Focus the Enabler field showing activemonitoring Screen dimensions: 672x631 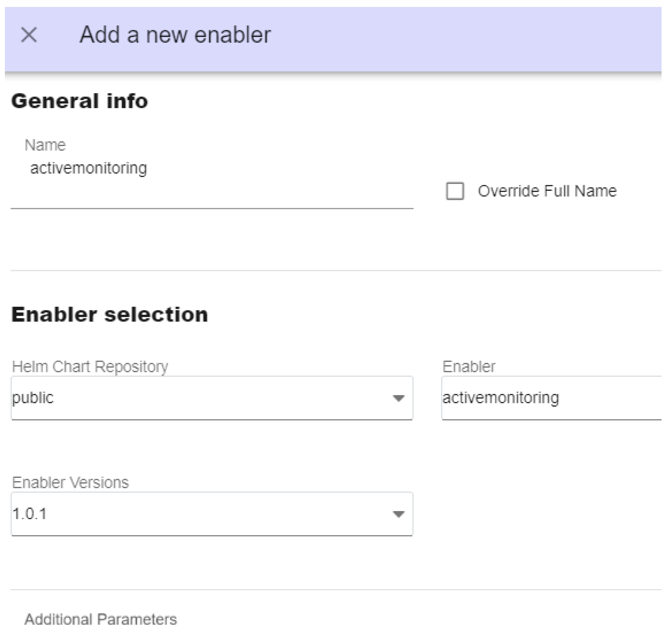point(551,398)
